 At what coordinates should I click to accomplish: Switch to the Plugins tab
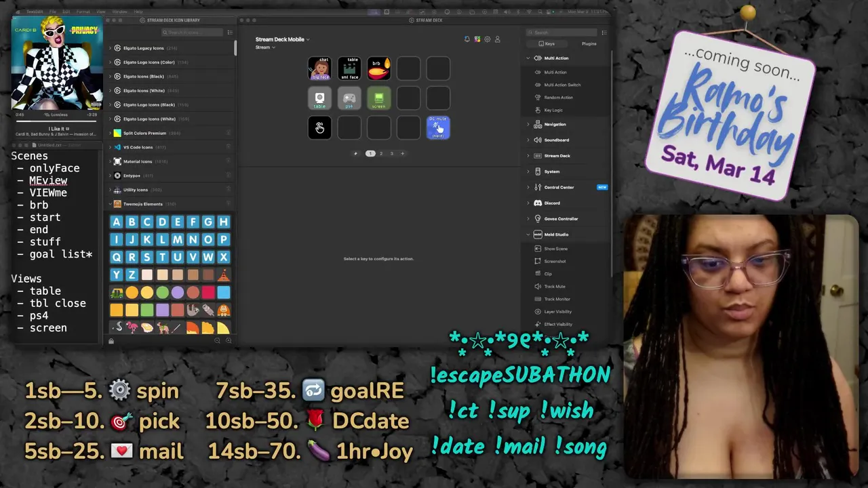pos(589,44)
